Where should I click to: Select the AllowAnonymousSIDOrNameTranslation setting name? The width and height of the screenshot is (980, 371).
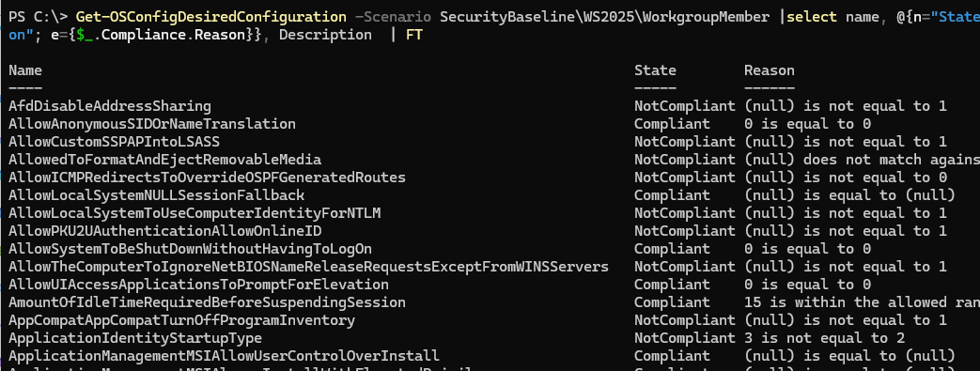[152, 124]
